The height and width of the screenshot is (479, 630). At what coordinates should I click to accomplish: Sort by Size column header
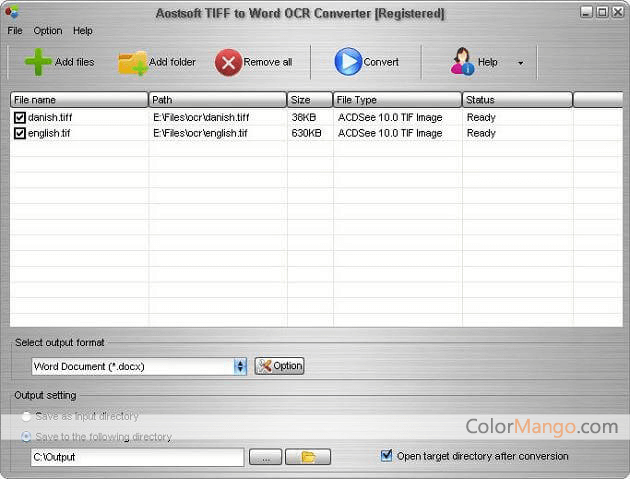click(x=310, y=100)
